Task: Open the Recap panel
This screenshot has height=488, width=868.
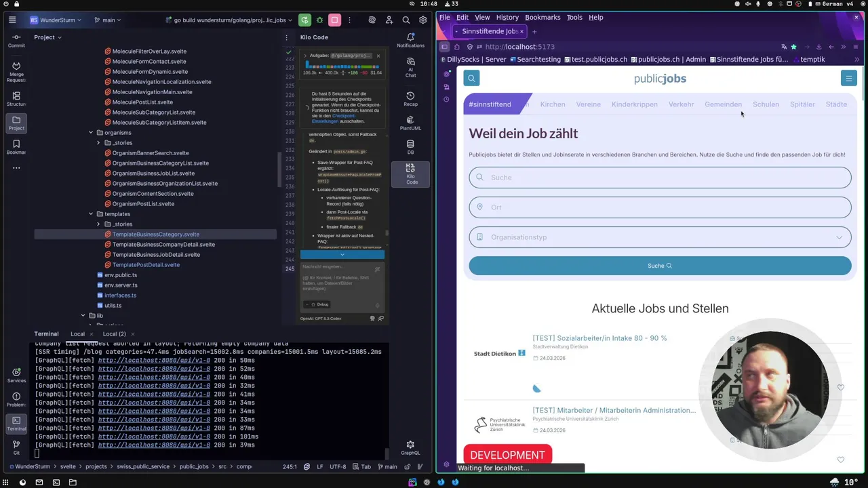Action: (x=410, y=99)
